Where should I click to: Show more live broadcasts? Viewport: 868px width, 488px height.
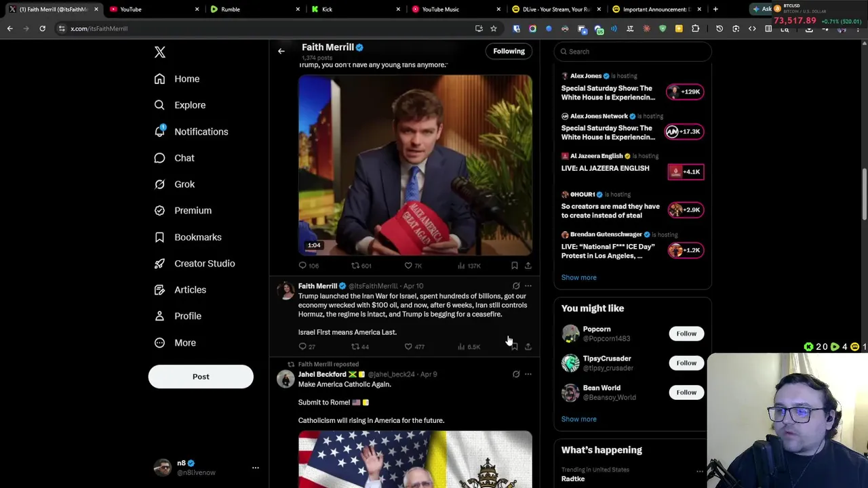point(578,277)
